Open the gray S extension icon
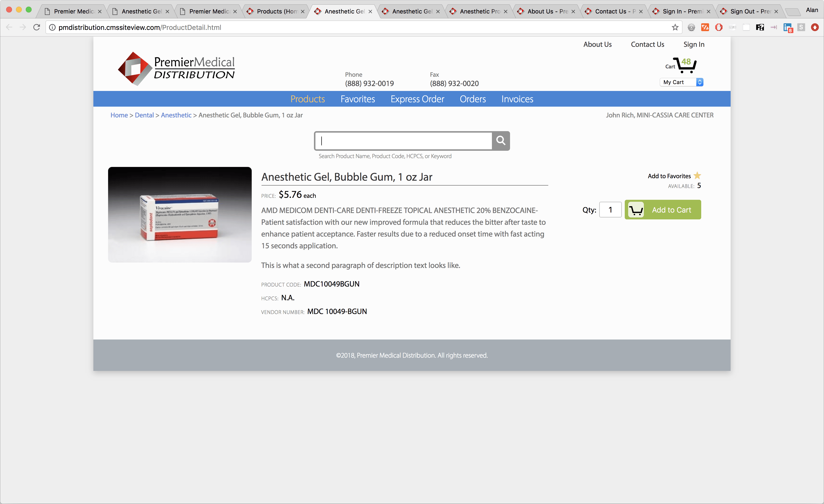 pyautogui.click(x=801, y=27)
